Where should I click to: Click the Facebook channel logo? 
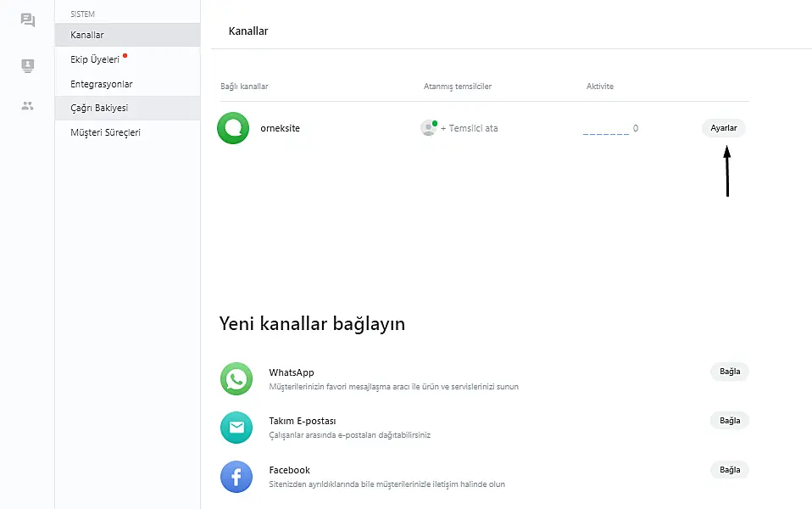(236, 477)
